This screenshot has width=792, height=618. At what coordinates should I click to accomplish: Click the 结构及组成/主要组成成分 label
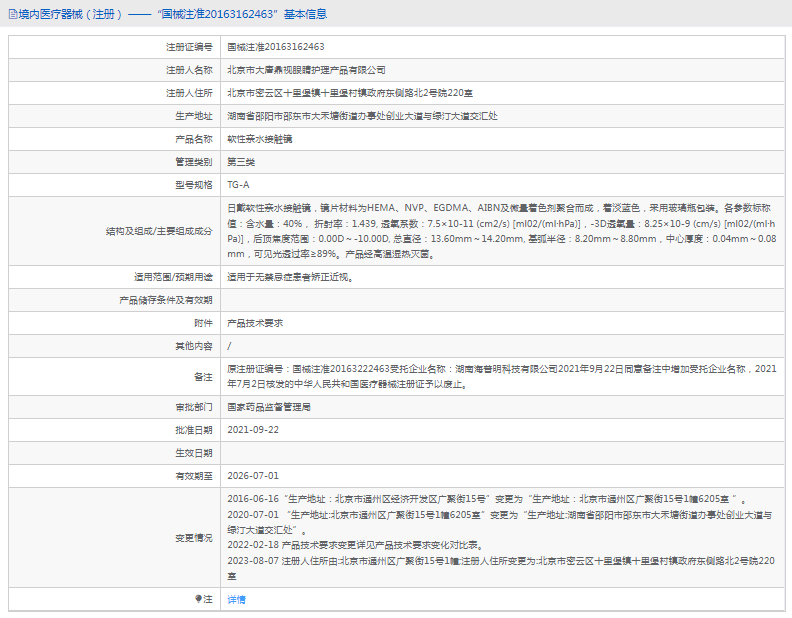(x=159, y=231)
